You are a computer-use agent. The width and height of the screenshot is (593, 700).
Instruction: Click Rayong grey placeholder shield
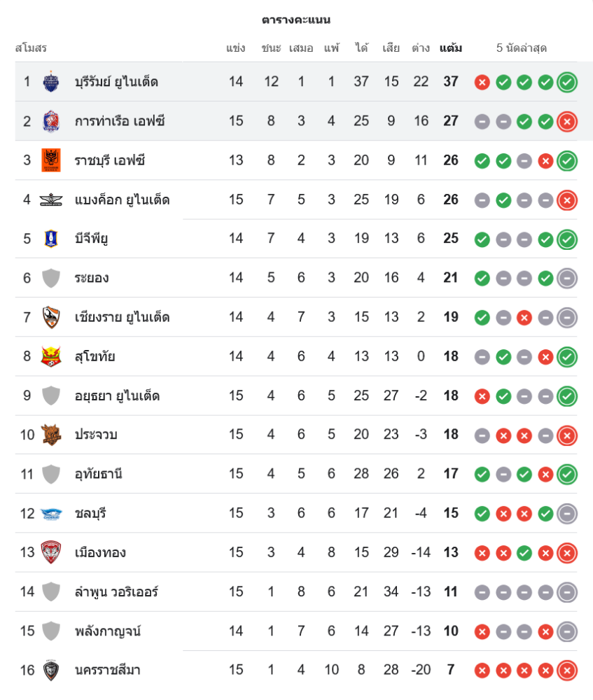(51, 278)
